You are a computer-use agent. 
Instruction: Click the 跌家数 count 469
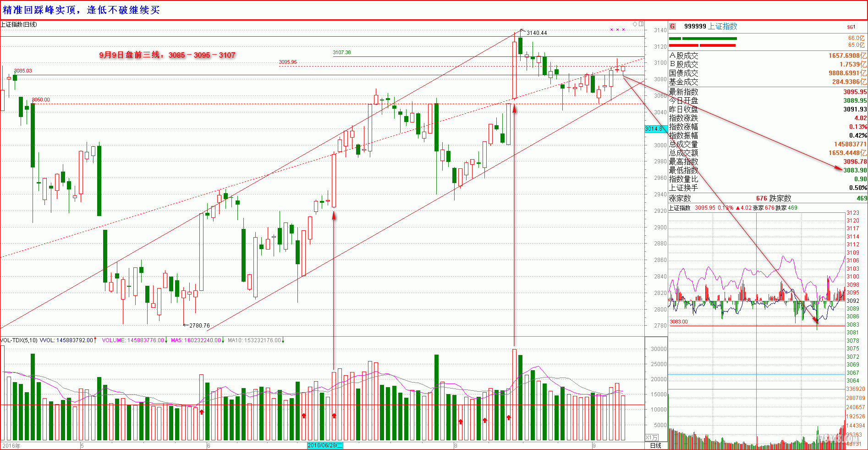[862, 198]
